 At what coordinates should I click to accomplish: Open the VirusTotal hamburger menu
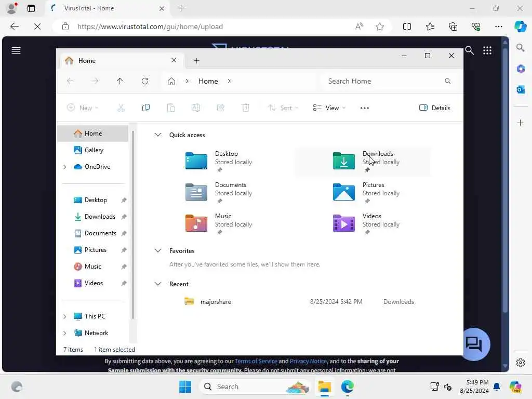point(16,50)
